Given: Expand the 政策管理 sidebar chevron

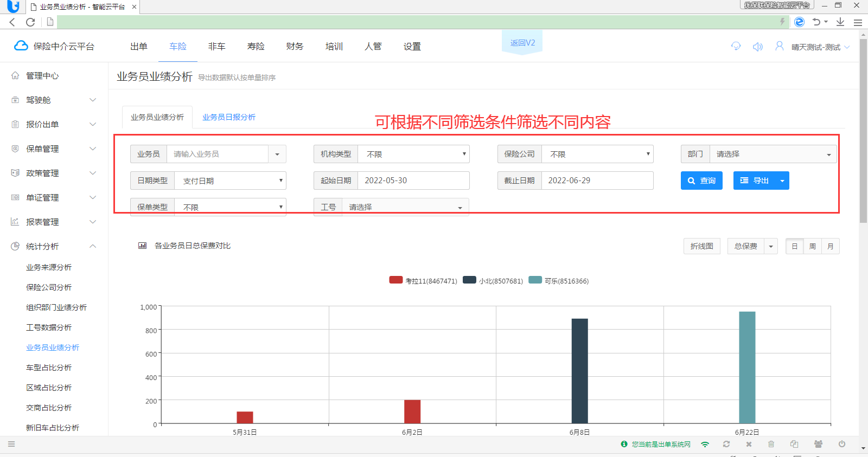Looking at the screenshot, I should tap(93, 173).
